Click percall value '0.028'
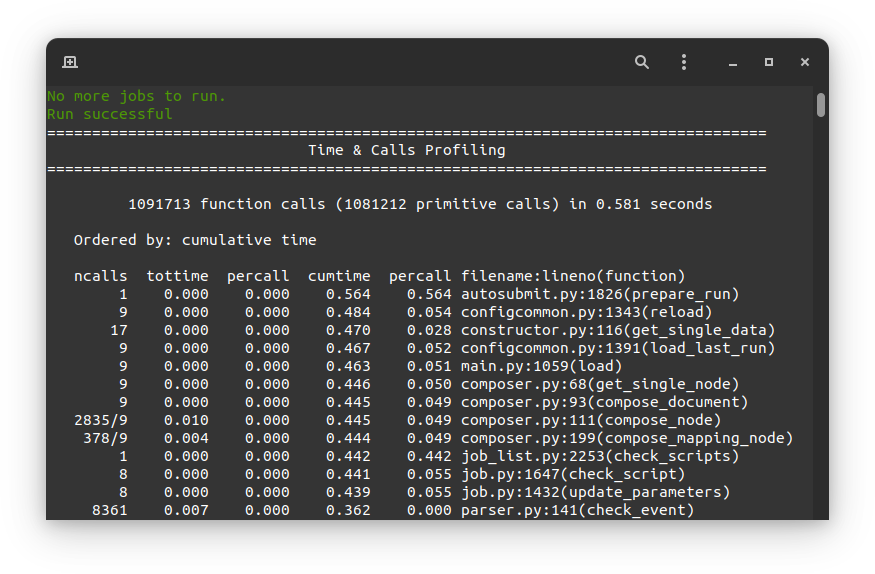Image resolution: width=875 pixels, height=574 pixels. click(x=429, y=330)
